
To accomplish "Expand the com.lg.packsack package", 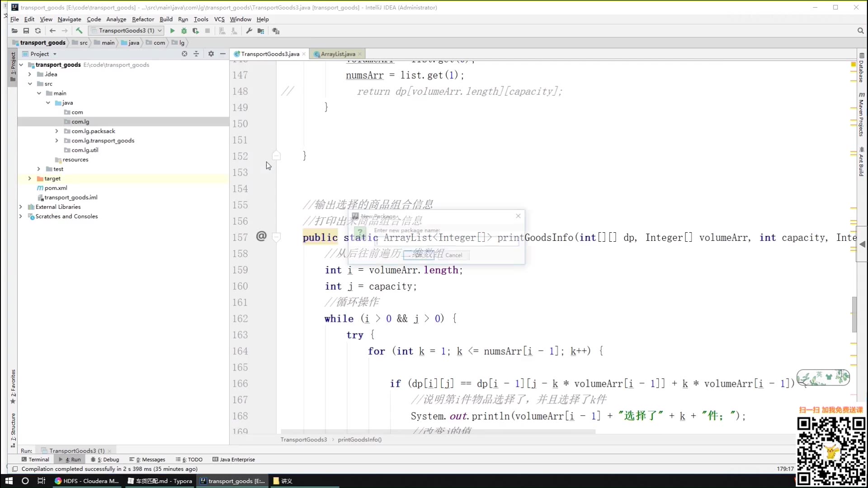I will (x=57, y=131).
